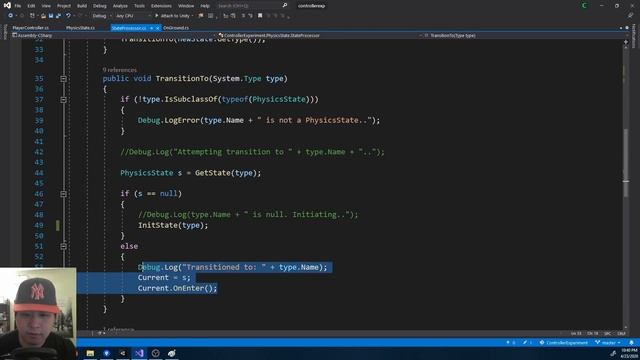Open the Edit menu
Screen dimensions: 640x360
[x=31, y=6]
